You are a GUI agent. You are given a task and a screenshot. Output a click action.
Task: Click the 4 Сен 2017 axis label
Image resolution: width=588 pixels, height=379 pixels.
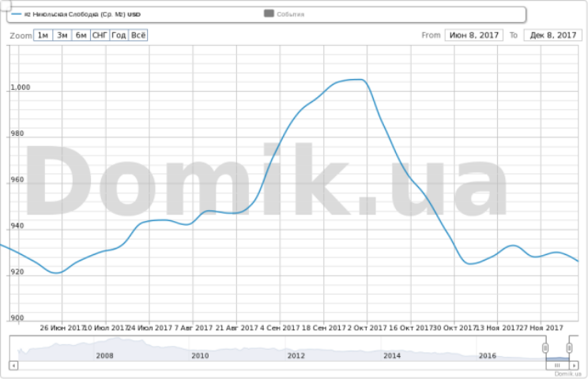point(280,328)
